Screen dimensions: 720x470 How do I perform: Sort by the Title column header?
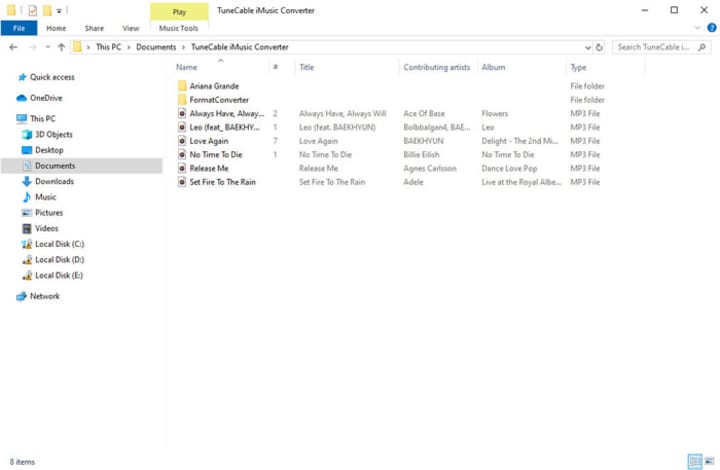click(x=307, y=67)
